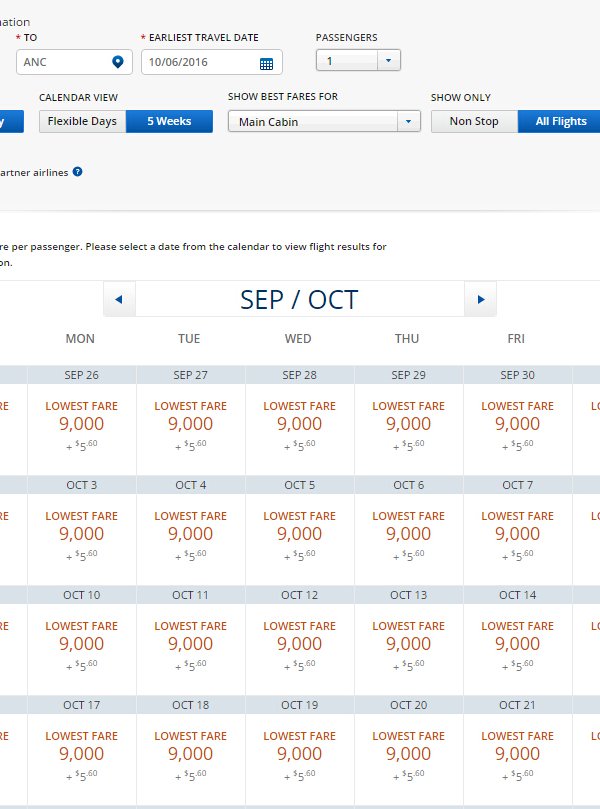Viewport: 600px width, 809px height.
Task: Select the Sep 26 lowest fare
Action: click(x=81, y=425)
